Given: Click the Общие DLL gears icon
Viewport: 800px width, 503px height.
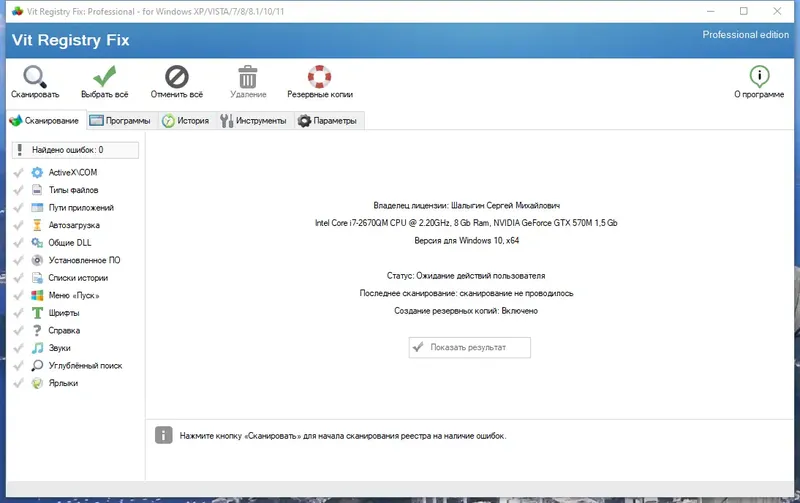Looking at the screenshot, I should click(x=37, y=243).
